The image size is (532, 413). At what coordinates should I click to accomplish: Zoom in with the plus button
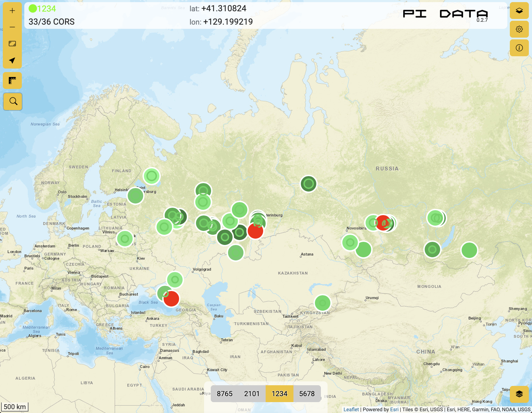(x=12, y=11)
